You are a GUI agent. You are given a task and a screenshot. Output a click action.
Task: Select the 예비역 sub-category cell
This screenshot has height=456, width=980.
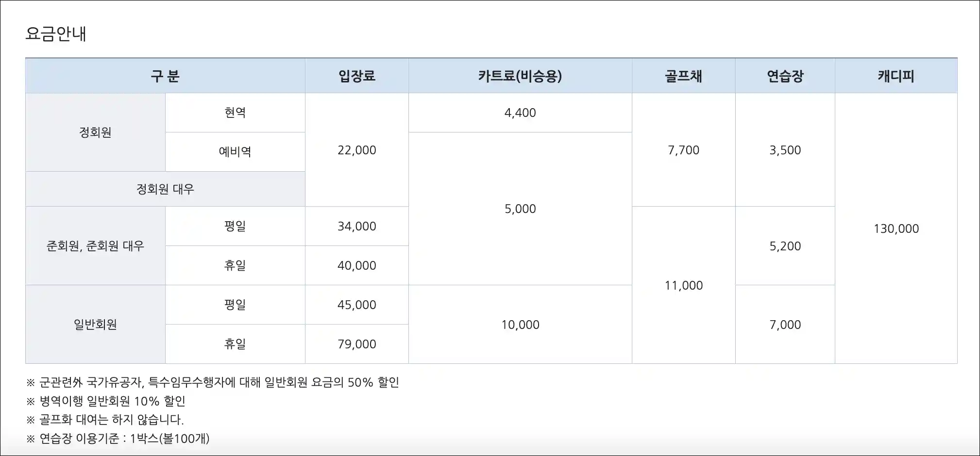[235, 152]
